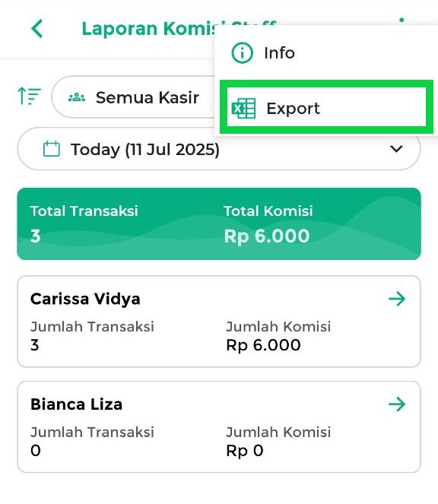Viewport: 438px width, 504px height.
Task: Click Carissa Vidya's Jumlah Komisi Rp 6.000
Action: [263, 345]
